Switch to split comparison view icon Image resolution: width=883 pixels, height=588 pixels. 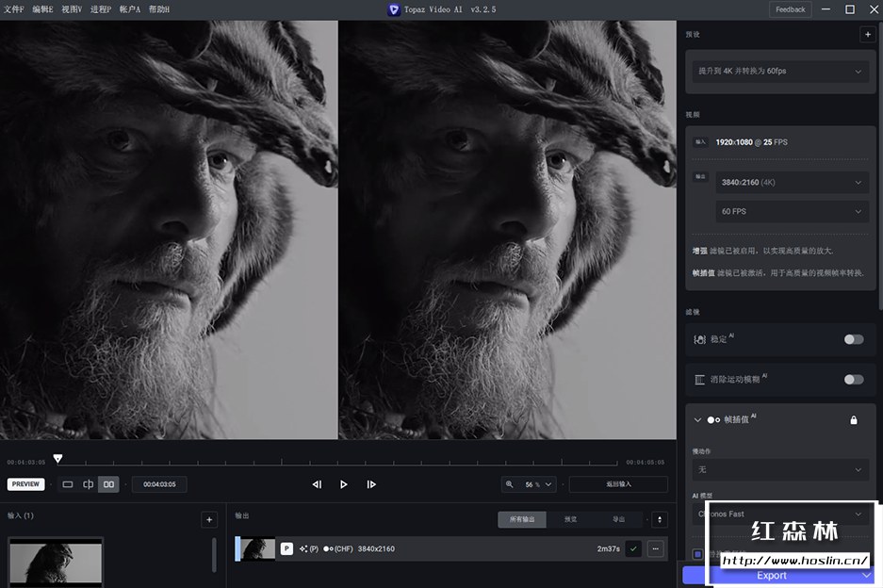coord(88,484)
